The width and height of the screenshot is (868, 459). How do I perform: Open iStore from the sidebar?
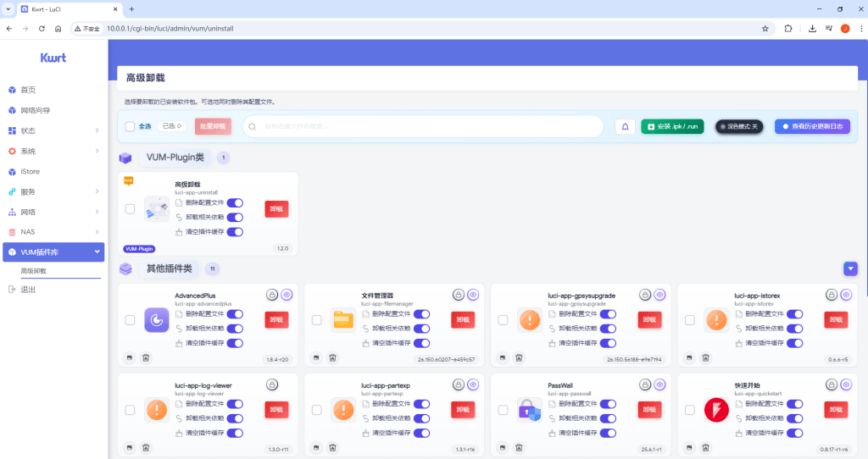[x=31, y=171]
